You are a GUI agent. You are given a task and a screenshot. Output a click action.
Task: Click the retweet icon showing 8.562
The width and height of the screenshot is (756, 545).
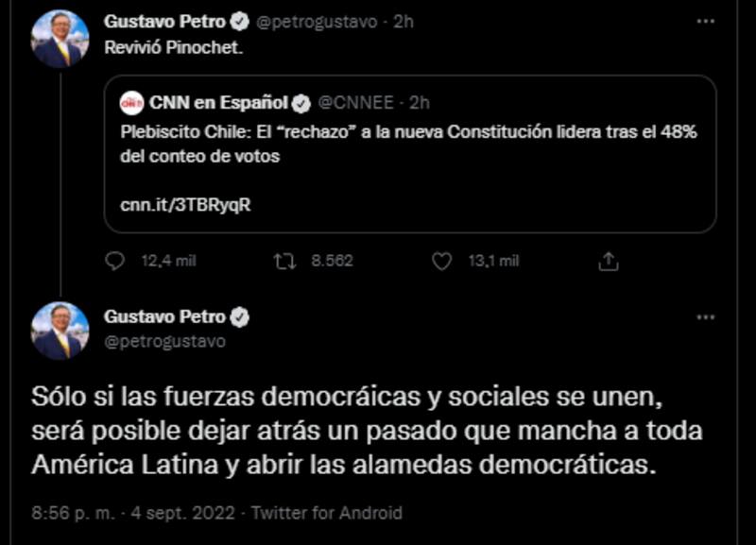284,261
